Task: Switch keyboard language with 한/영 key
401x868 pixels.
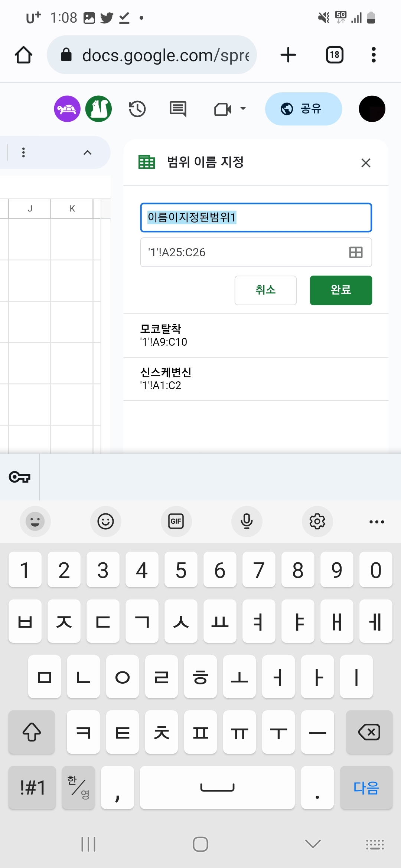Action: pyautogui.click(x=78, y=787)
